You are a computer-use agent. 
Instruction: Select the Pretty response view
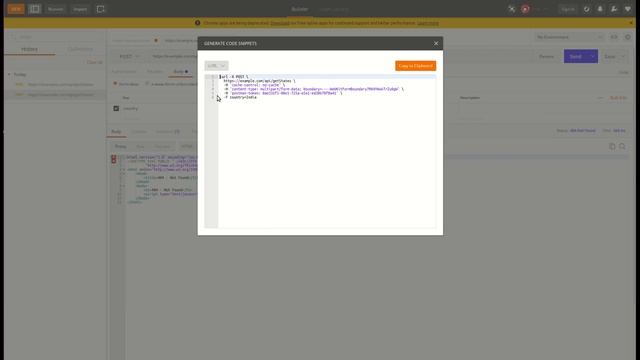(x=120, y=146)
